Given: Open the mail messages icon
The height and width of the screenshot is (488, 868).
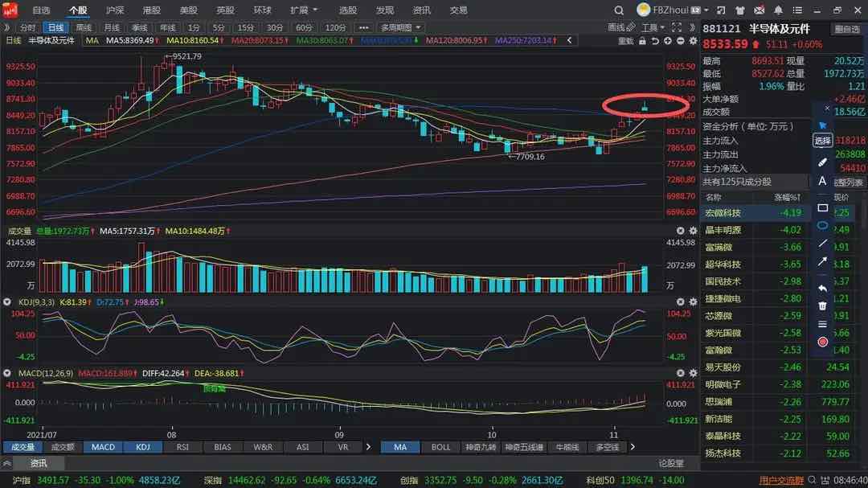Looking at the screenshot, I should (759, 10).
